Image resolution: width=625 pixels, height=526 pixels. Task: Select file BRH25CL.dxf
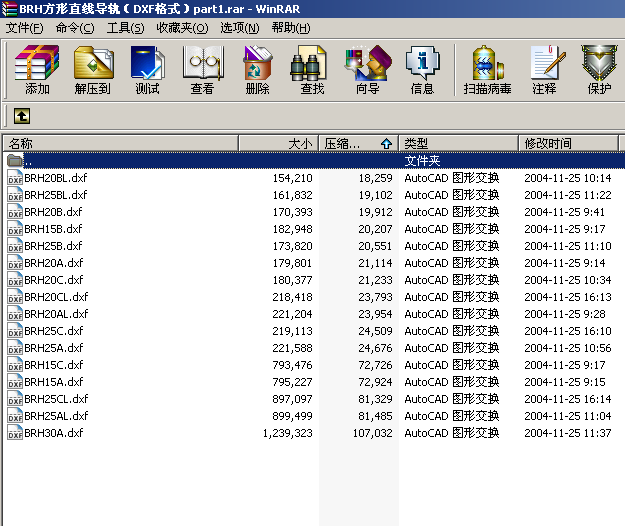[56, 399]
